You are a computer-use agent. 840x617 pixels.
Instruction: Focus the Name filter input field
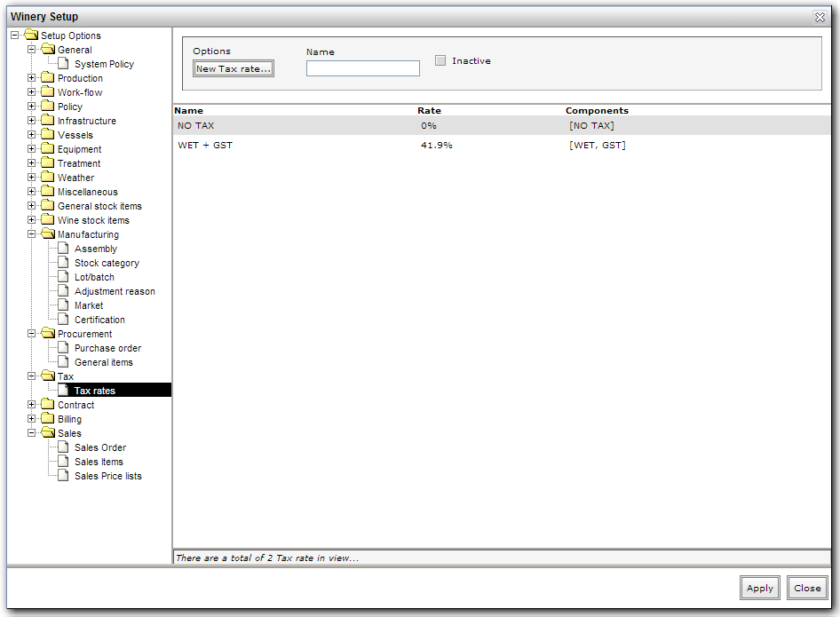click(x=362, y=68)
